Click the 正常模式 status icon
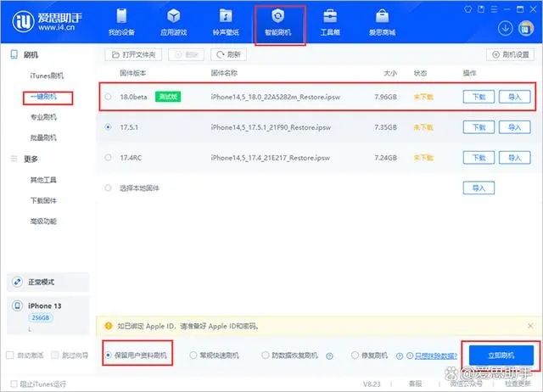543x392 pixels. point(17,282)
